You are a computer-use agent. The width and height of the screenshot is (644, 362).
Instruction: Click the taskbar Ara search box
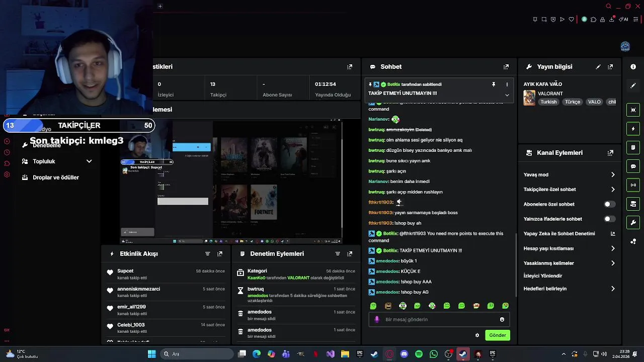pos(196,354)
